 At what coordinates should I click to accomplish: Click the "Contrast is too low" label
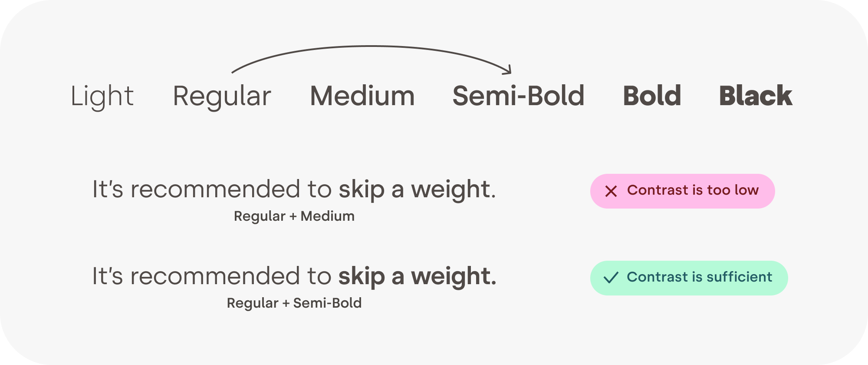click(x=693, y=190)
